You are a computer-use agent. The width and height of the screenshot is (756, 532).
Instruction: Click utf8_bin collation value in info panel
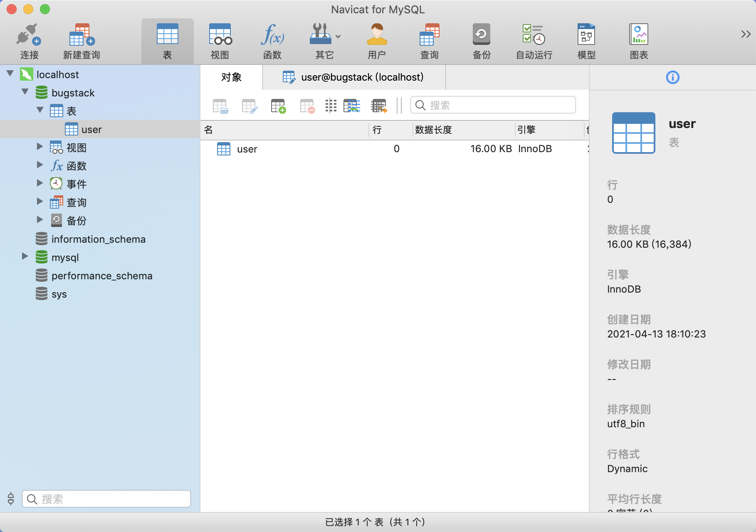tap(625, 424)
